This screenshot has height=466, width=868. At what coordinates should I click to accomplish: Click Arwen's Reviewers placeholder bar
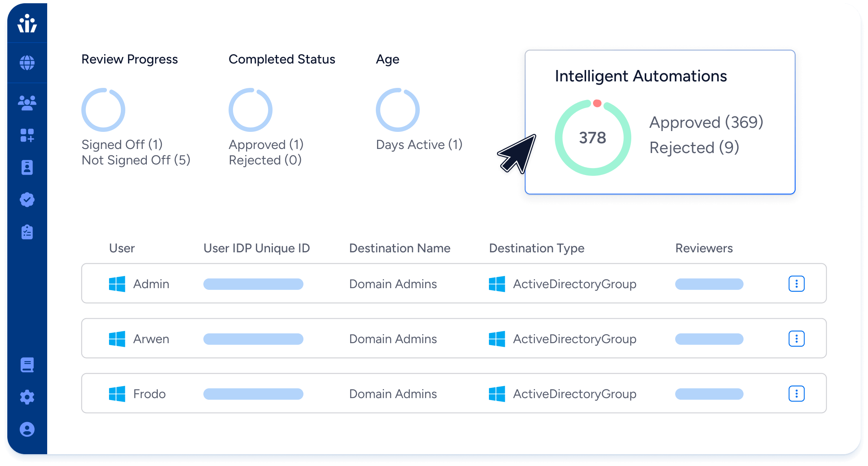pos(709,339)
